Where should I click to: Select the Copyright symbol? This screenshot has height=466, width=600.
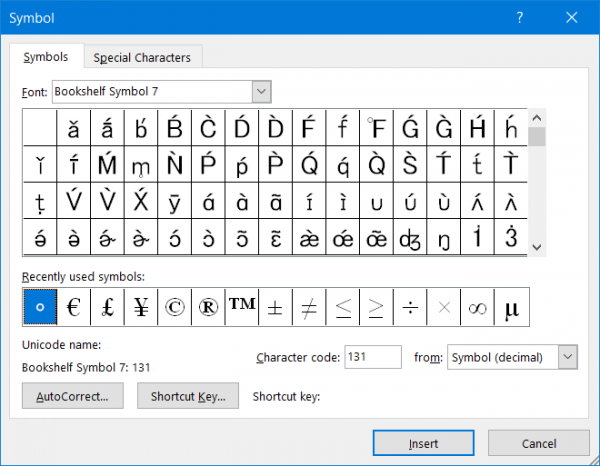tap(175, 308)
